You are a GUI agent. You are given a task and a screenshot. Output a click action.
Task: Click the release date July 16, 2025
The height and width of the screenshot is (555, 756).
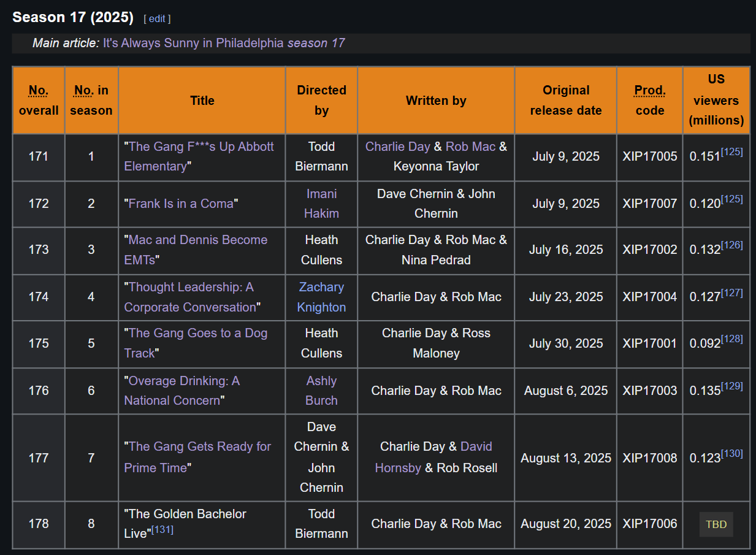(x=566, y=250)
